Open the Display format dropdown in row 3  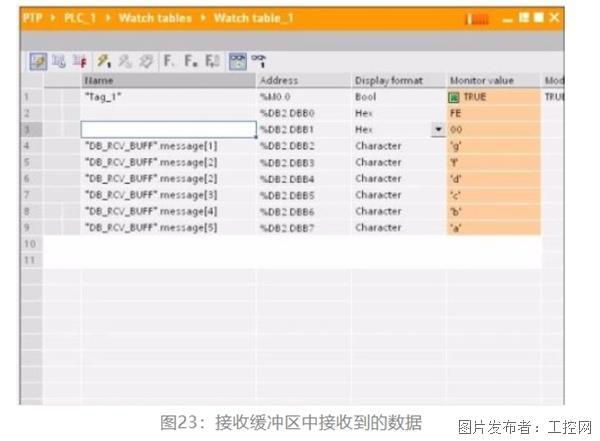tap(437, 130)
